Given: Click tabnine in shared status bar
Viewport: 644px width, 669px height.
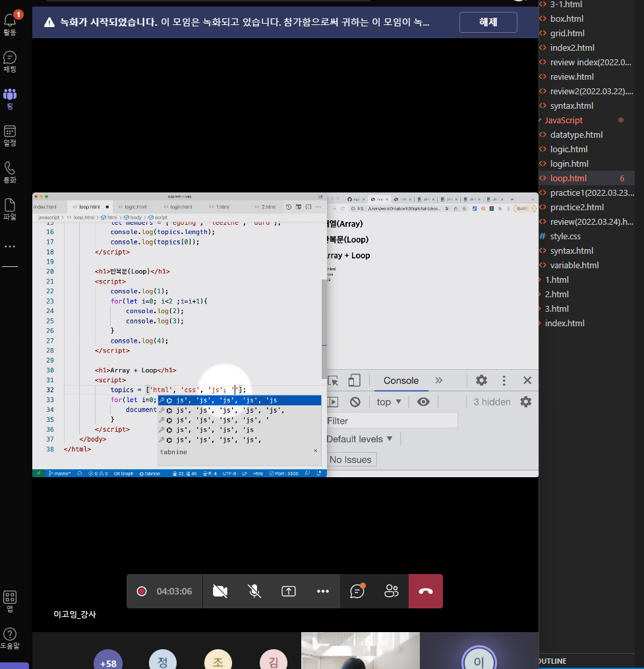Looking at the screenshot, I should 150,474.
